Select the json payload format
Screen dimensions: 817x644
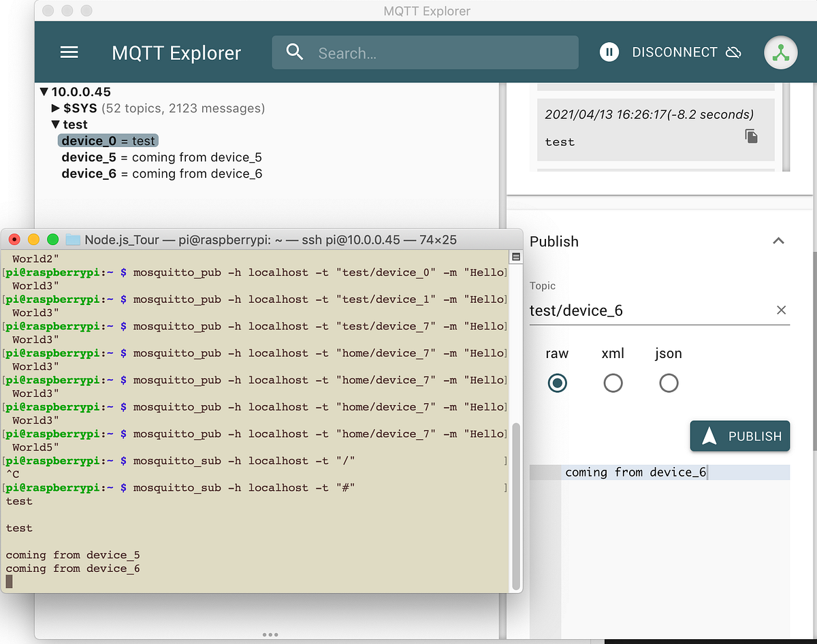(668, 383)
